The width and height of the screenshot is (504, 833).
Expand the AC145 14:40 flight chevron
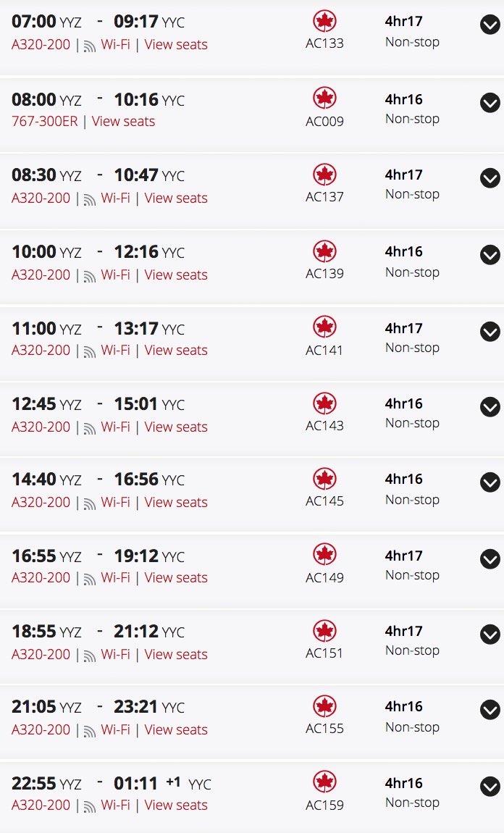coord(490,482)
